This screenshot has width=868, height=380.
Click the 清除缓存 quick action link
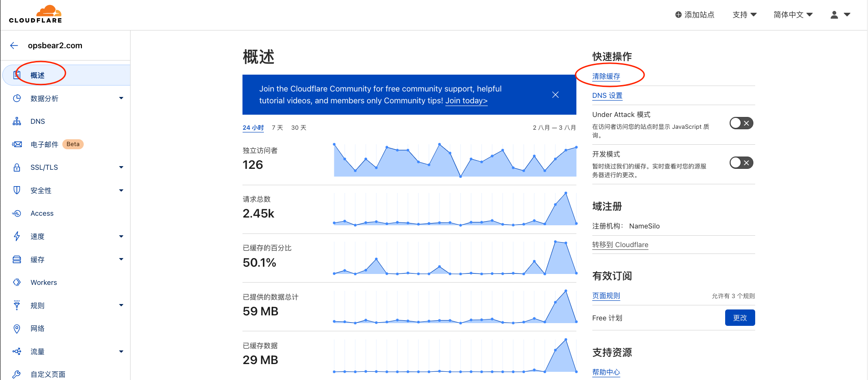606,76
